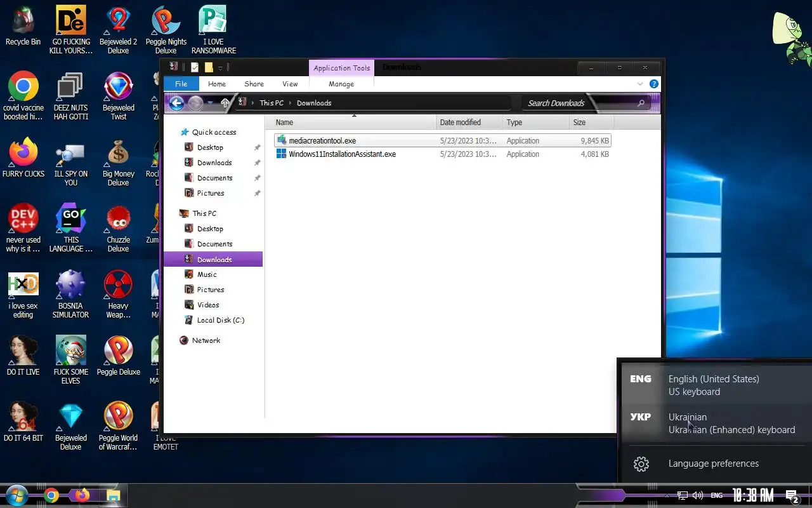Switch to the Home ribbon tab
This screenshot has height=508, width=812.
point(217,84)
